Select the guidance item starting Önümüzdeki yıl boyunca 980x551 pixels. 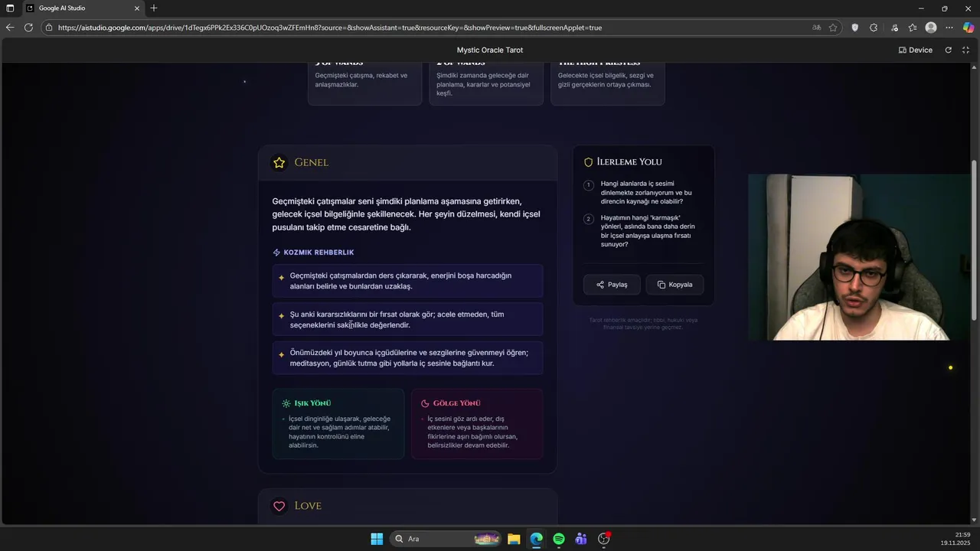pos(407,357)
